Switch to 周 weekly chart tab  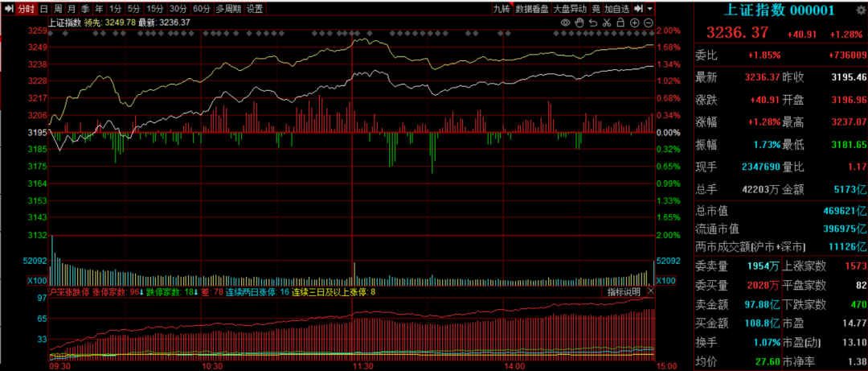click(x=58, y=9)
